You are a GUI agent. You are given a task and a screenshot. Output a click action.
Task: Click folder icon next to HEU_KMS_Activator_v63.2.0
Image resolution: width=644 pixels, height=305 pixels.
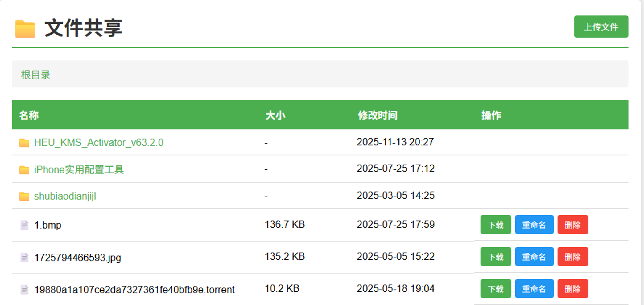[24, 143]
